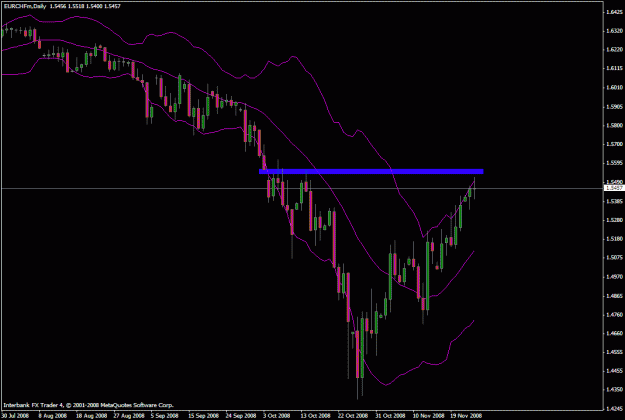Click the 1.6425 price axis label
Screen dimensions: 625x420
[x=615, y=12]
